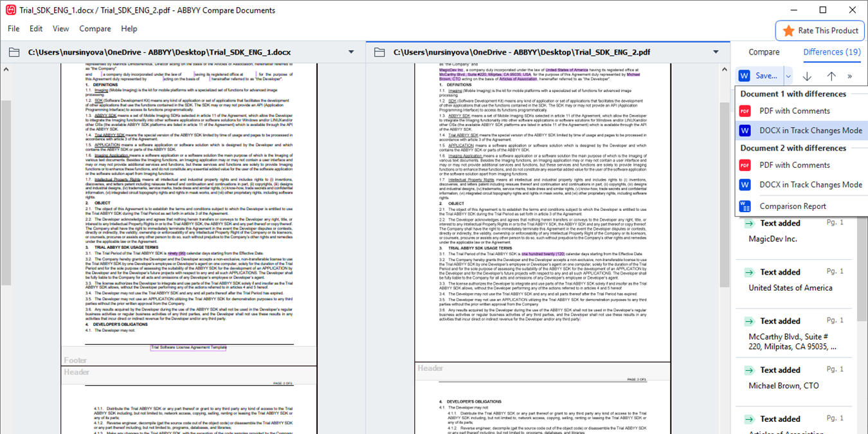Click Text added icon above MagicDev Inc.
The width and height of the screenshot is (868, 434).
point(749,224)
